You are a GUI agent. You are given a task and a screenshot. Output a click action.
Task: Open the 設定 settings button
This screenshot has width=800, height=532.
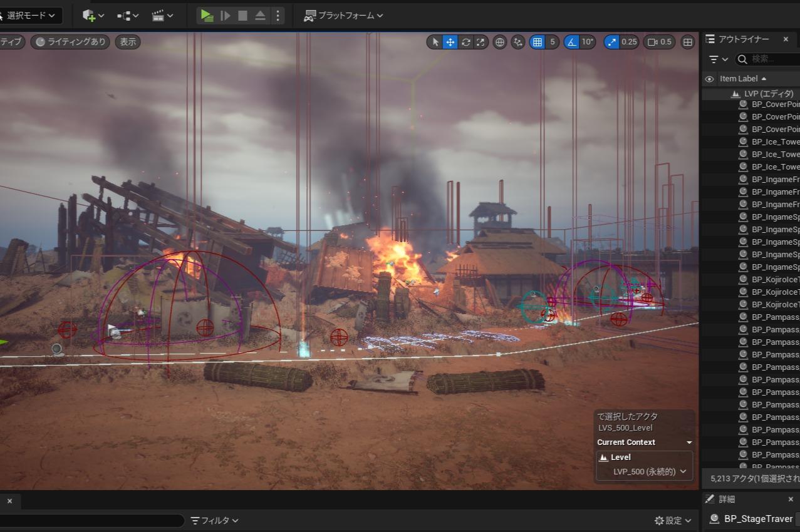tap(673, 520)
